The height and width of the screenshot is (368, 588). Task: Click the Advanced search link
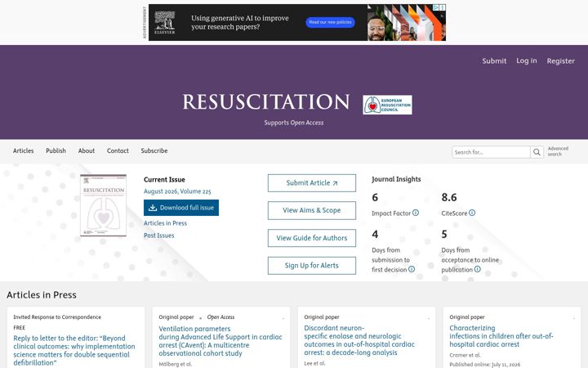tap(558, 151)
